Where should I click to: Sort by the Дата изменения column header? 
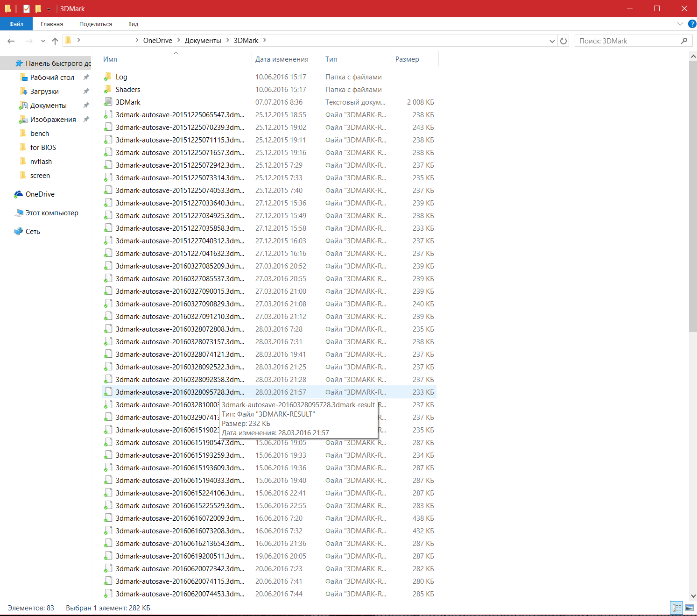click(287, 59)
